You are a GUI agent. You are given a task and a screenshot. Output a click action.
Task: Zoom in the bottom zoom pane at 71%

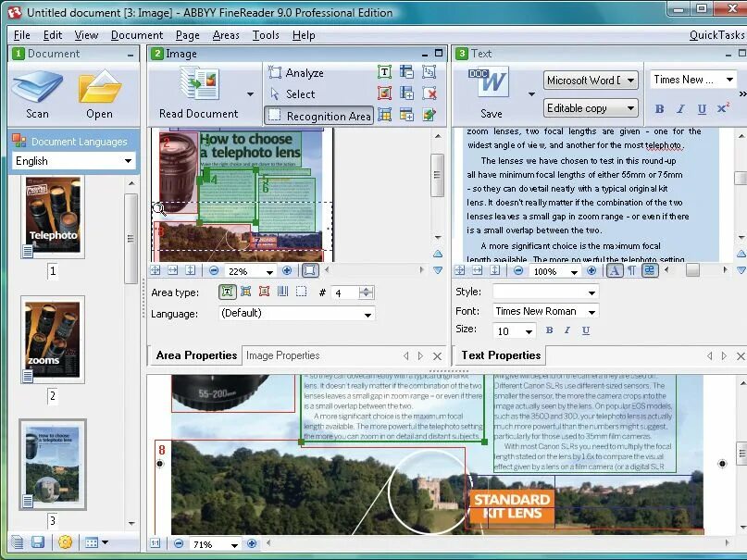tap(252, 543)
